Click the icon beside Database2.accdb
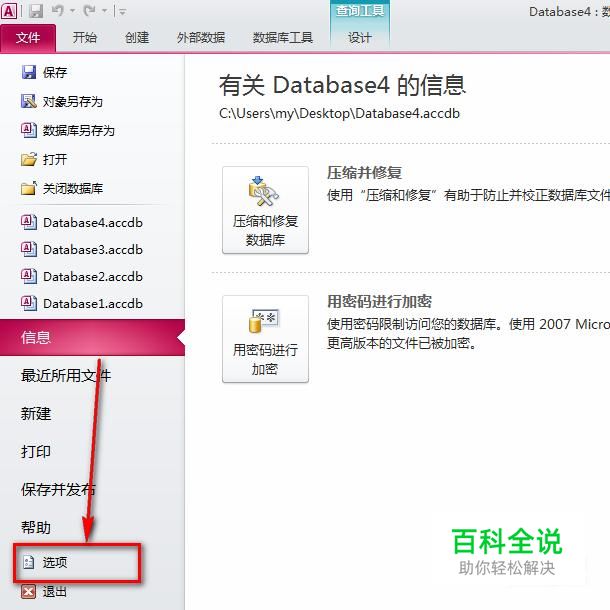 [x=29, y=276]
